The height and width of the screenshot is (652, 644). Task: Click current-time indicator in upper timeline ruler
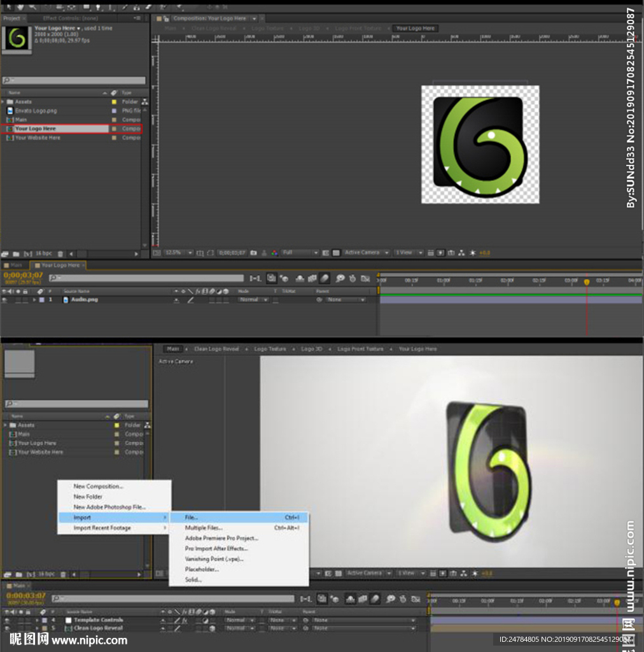tap(587, 282)
